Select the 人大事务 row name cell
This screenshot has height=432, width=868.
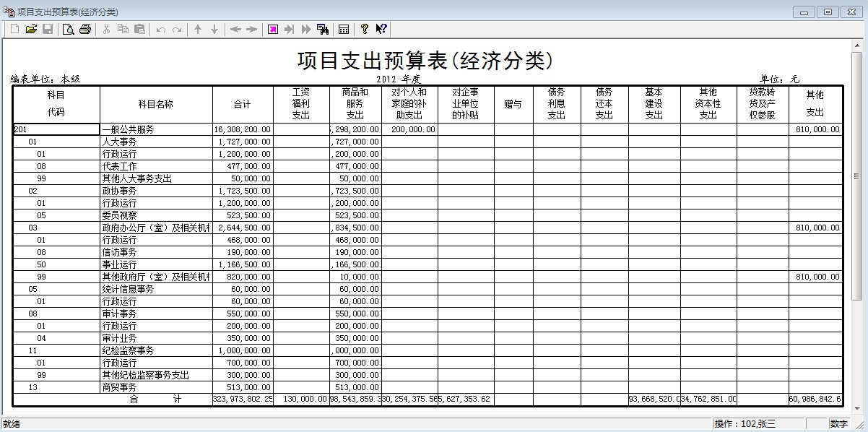[155, 142]
